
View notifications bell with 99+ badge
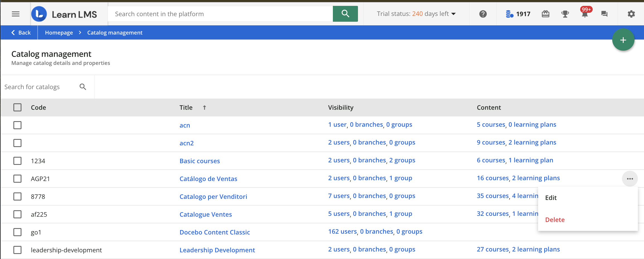(x=585, y=14)
